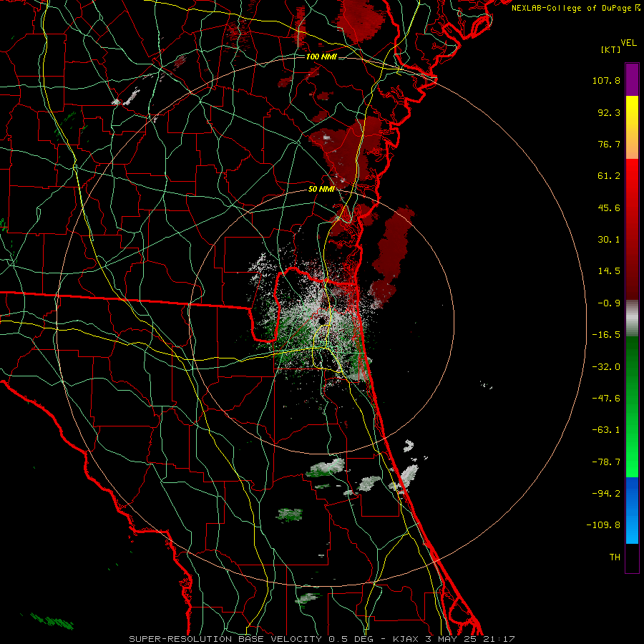Select the -32.0 scale value
The height and width of the screenshot is (644, 644).
click(606, 367)
